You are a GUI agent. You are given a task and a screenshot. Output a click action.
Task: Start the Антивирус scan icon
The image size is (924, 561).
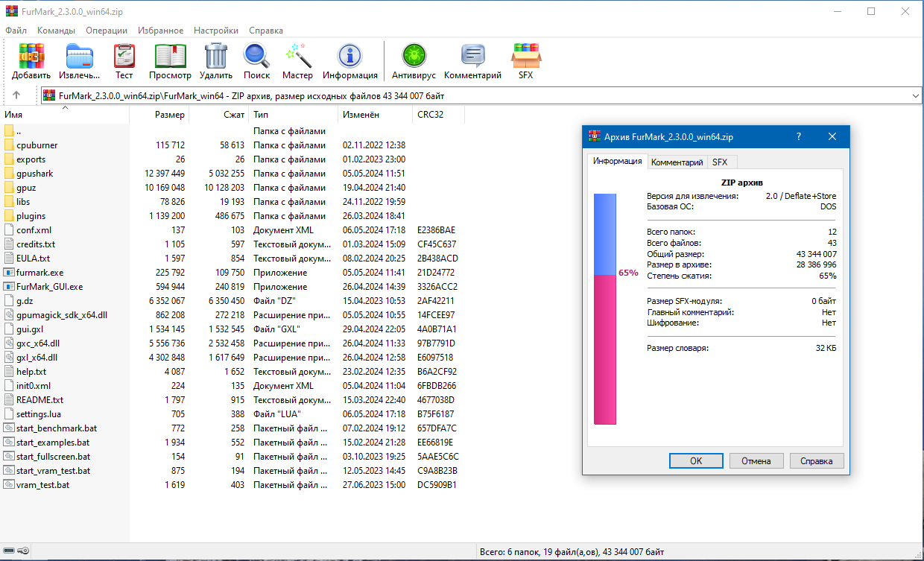(414, 56)
